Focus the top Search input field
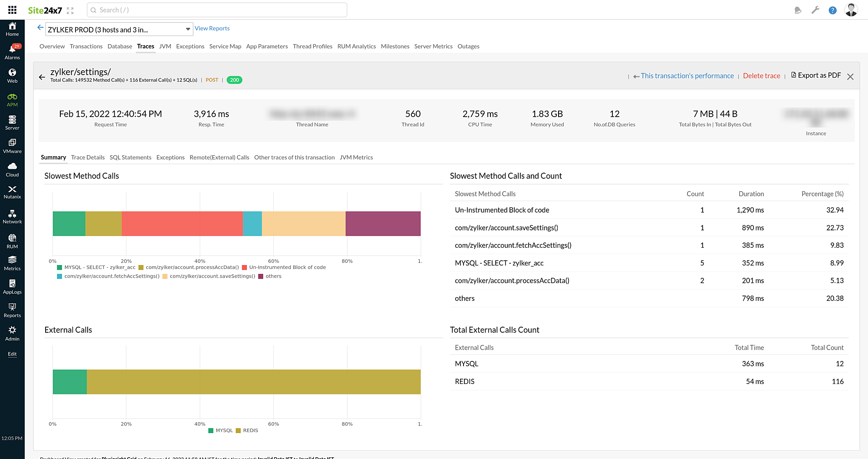 pyautogui.click(x=217, y=10)
